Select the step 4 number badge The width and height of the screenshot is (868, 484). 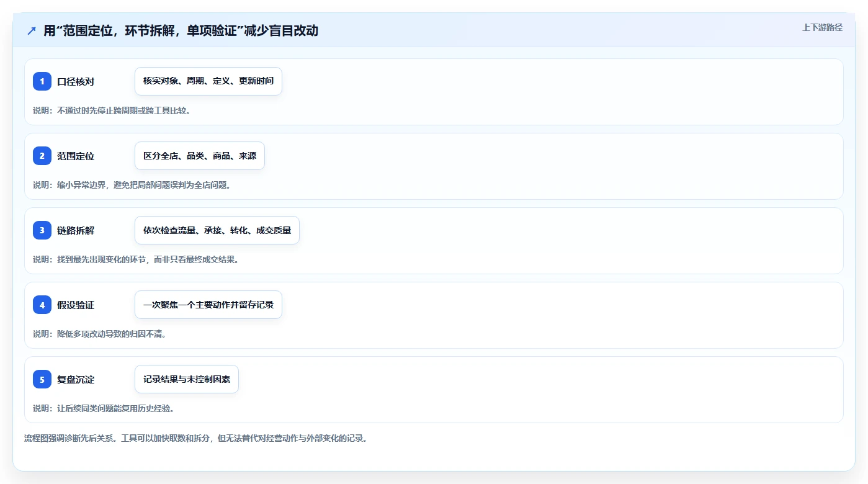[x=42, y=305]
